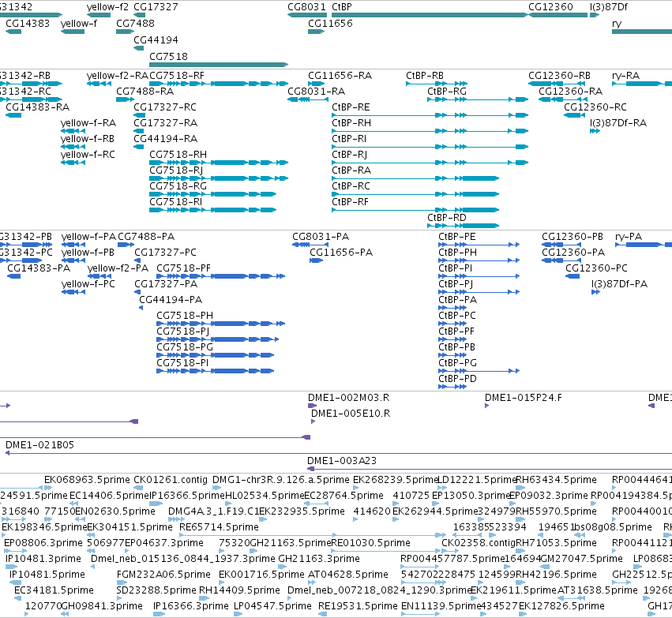Viewport: 672px width, 618px height.
Task: Open the CtBP-RE transcript label
Action: pyautogui.click(x=351, y=107)
